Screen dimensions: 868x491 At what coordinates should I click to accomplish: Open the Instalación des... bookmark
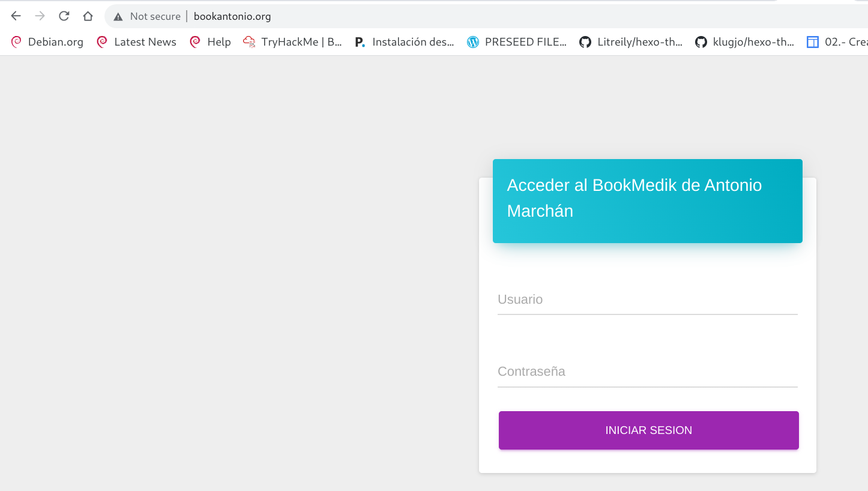[404, 42]
